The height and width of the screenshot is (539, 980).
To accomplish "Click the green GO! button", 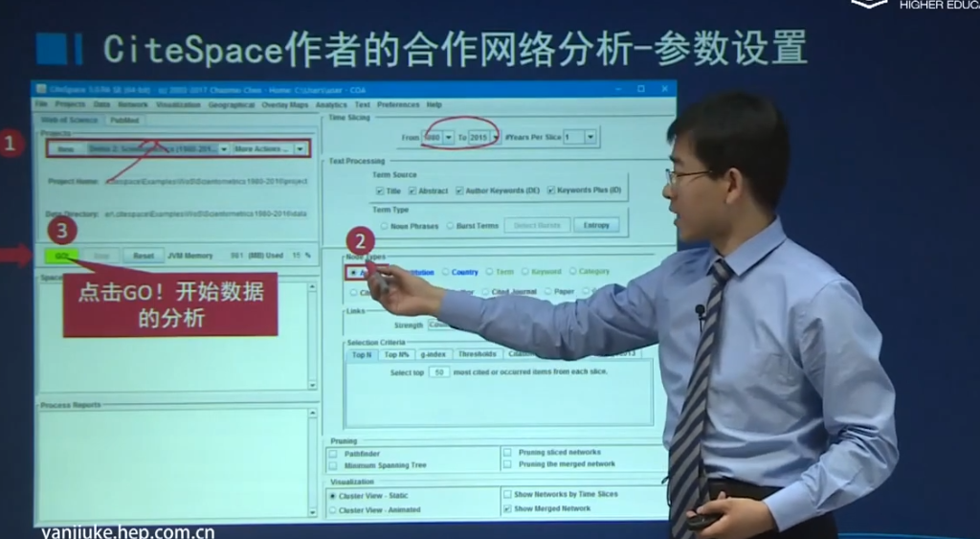I will pos(61,256).
